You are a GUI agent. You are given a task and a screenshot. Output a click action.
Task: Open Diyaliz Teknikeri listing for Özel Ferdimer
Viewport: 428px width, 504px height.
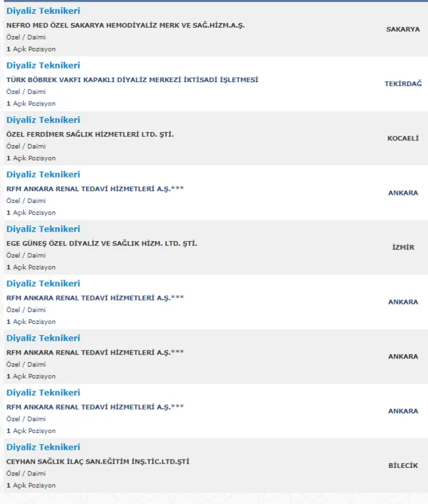(x=43, y=120)
